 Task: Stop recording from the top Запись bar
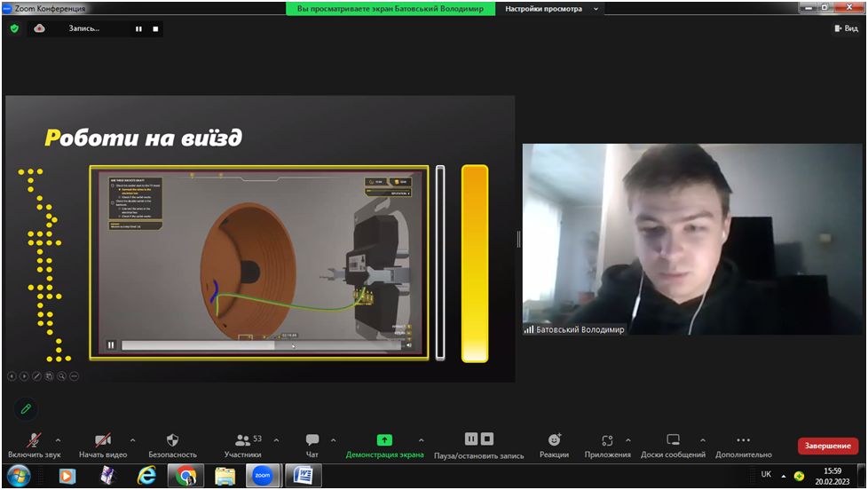[x=155, y=28]
